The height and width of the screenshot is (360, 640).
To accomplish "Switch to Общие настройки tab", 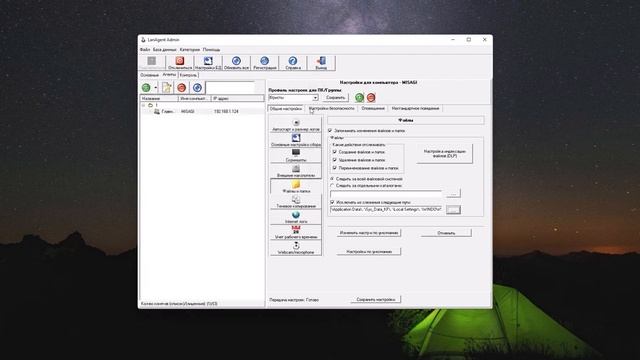I will 286,109.
